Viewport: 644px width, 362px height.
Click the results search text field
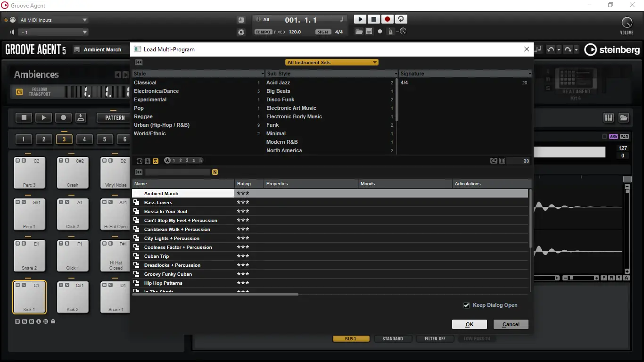click(177, 172)
